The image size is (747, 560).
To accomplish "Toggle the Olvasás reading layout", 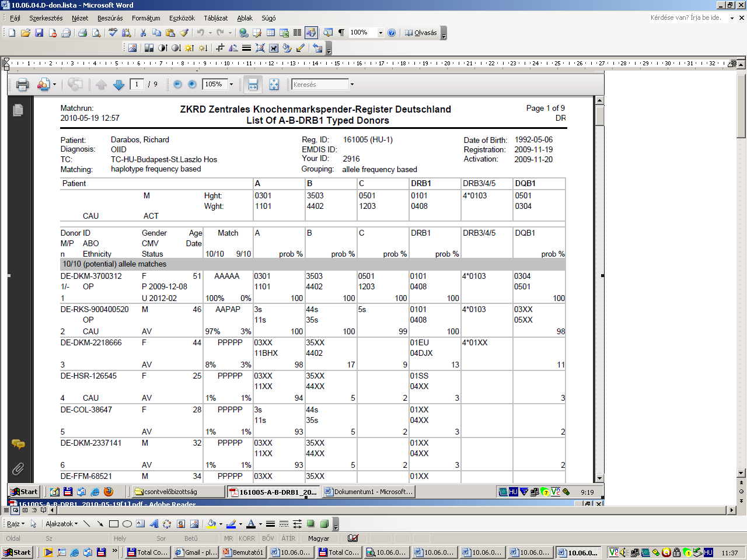I will 421,33.
